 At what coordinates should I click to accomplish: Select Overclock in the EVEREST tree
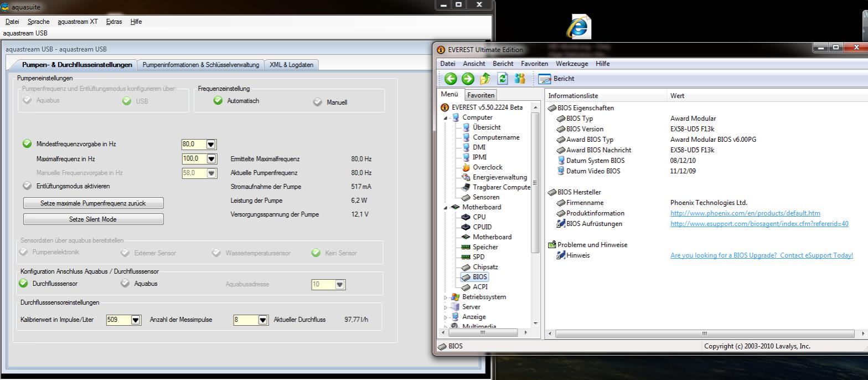[x=487, y=167]
